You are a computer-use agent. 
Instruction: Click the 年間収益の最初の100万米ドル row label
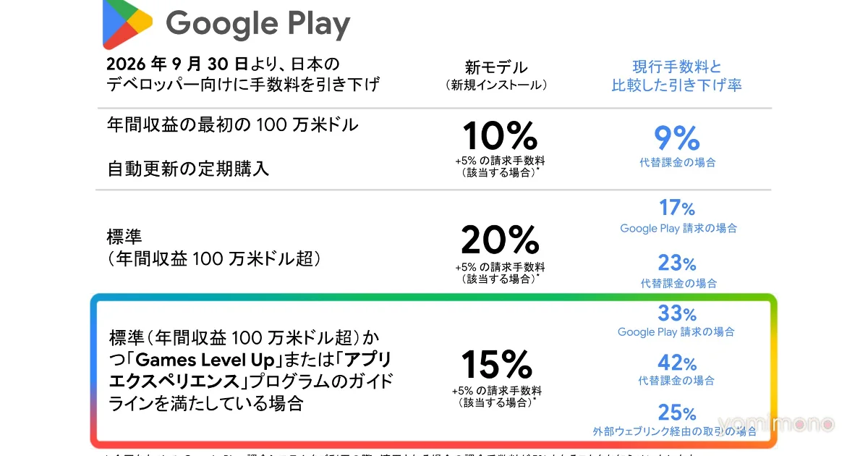pos(232,124)
